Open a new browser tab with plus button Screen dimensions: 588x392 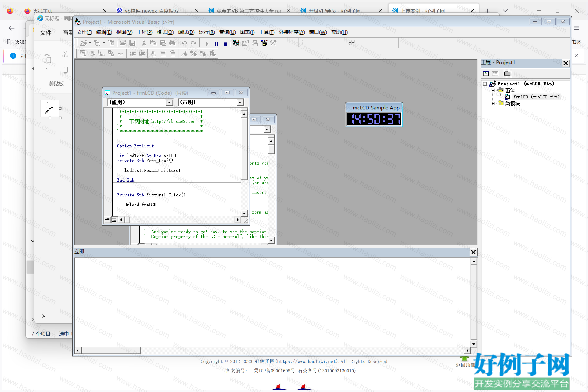click(x=488, y=11)
